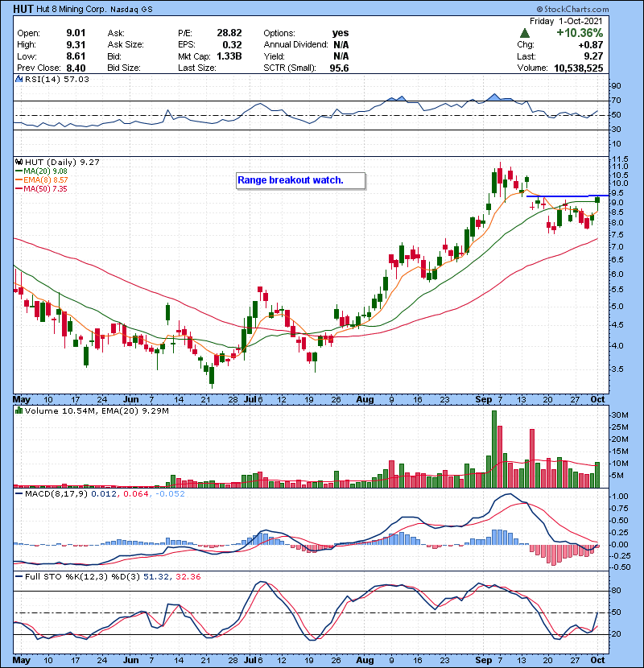Click the Open value '9.01'
644x668 pixels.
click(x=76, y=33)
